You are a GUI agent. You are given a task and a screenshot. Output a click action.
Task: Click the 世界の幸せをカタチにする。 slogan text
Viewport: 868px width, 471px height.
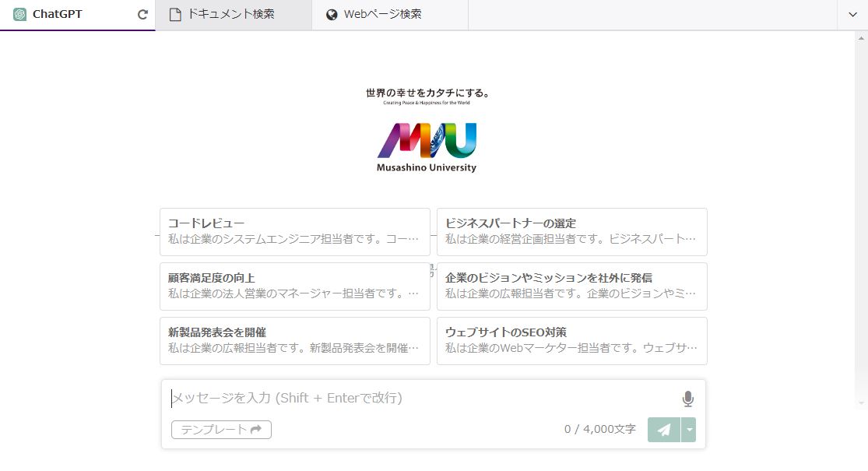427,93
